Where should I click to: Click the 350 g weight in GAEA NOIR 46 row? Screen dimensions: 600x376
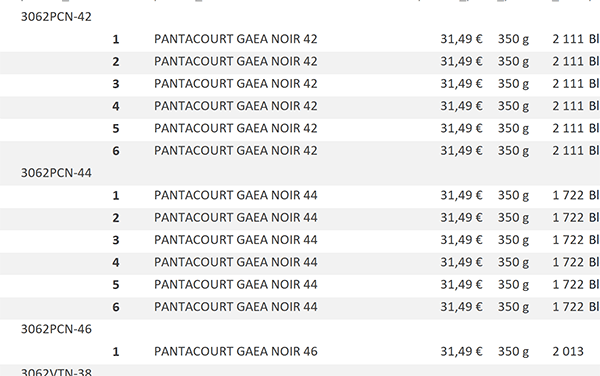tap(514, 352)
